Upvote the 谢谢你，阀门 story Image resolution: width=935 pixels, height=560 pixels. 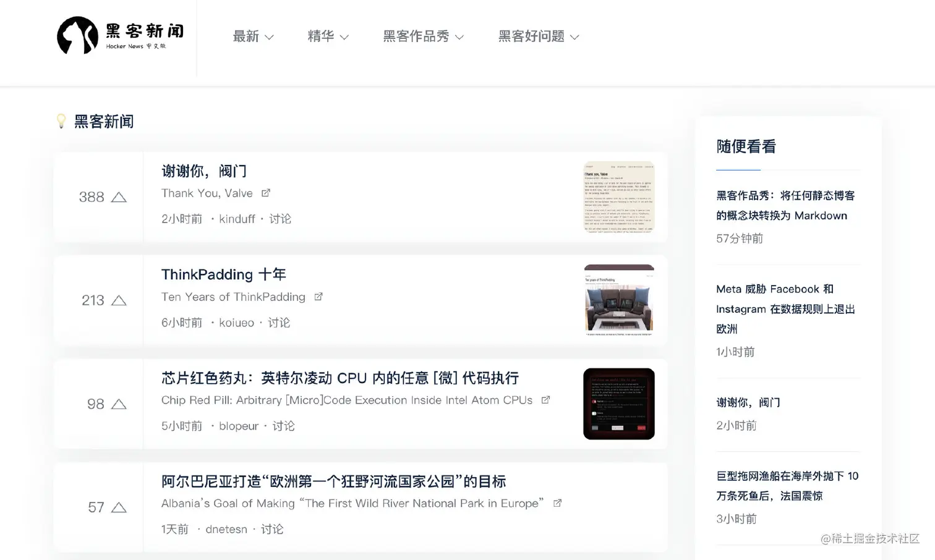(x=119, y=197)
